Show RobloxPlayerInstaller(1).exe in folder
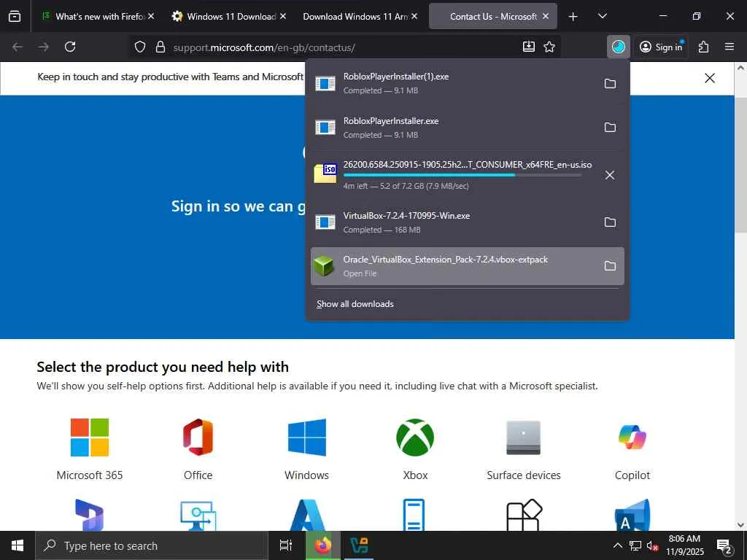Image resolution: width=747 pixels, height=560 pixels. [610, 84]
